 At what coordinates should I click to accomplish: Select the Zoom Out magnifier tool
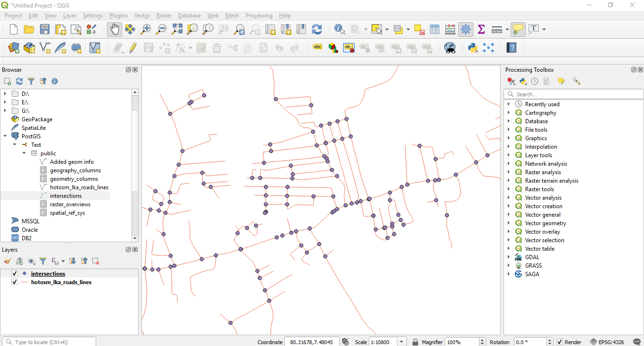coord(161,29)
